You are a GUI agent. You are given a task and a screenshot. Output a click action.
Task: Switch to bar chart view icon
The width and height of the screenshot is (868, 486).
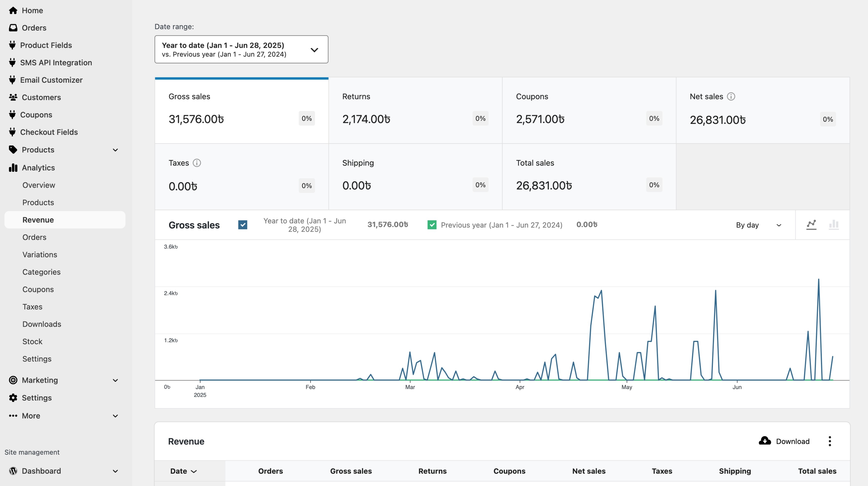click(x=834, y=224)
